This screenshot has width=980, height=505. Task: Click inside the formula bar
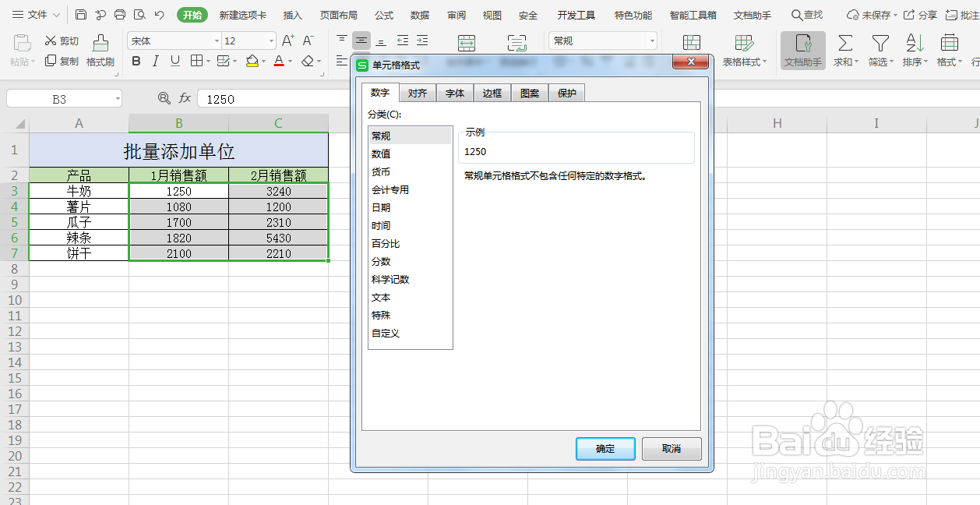click(273, 98)
